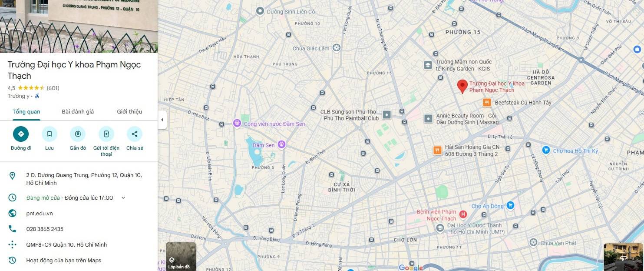Image resolution: width=644 pixels, height=271 pixels.
Task: Click Chợ An Đông shopping marker
Action: [x=511, y=205]
